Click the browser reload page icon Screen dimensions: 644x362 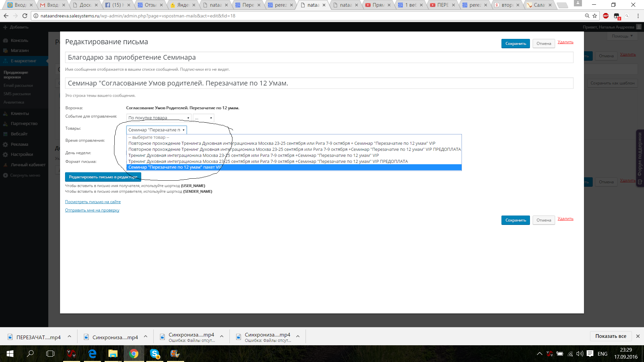pos(25,16)
